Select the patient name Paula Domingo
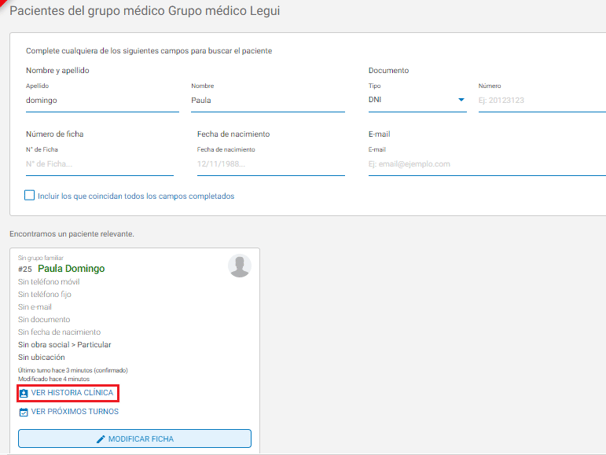606x455 pixels. pos(71,269)
